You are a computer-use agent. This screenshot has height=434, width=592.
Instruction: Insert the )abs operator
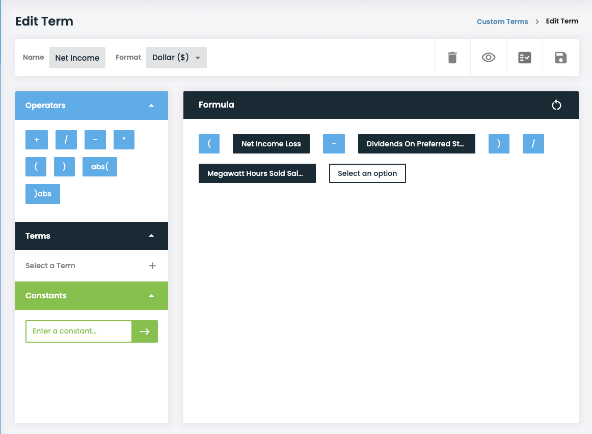pyautogui.click(x=43, y=194)
